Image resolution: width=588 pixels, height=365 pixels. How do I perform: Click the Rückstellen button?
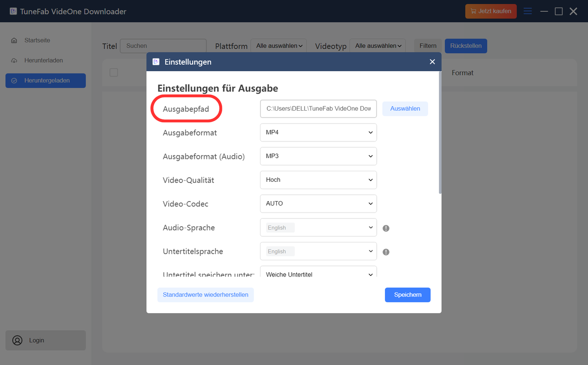point(466,46)
